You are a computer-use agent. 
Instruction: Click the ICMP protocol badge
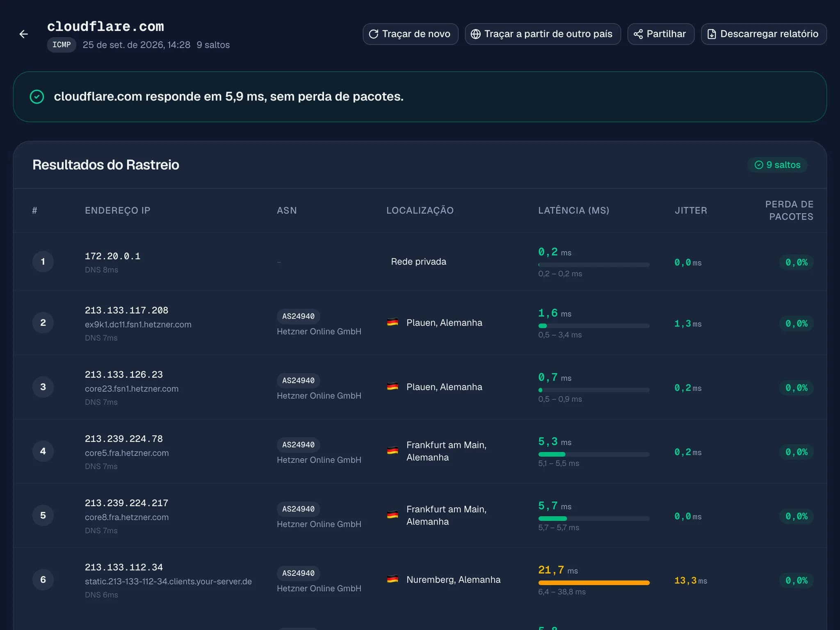pyautogui.click(x=62, y=45)
